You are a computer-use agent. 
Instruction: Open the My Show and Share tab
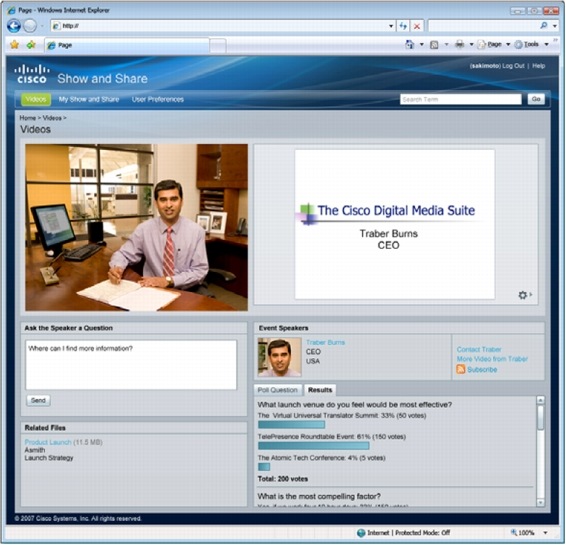pyautogui.click(x=89, y=99)
